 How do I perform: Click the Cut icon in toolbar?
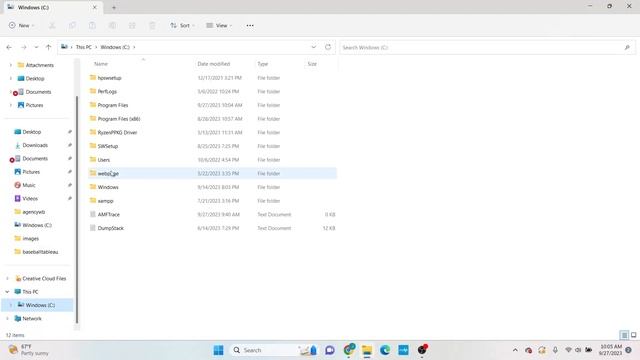tap(52, 25)
